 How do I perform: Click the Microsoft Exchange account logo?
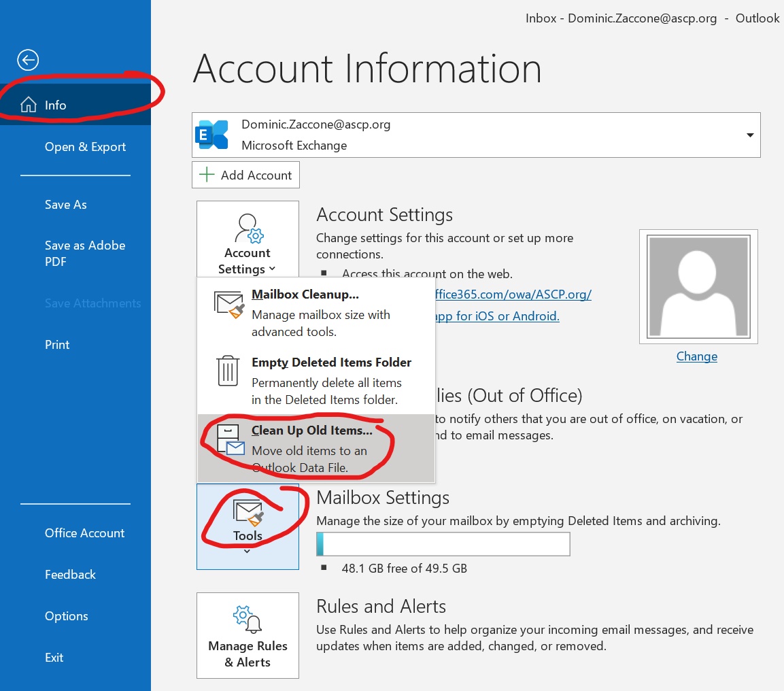tap(211, 135)
